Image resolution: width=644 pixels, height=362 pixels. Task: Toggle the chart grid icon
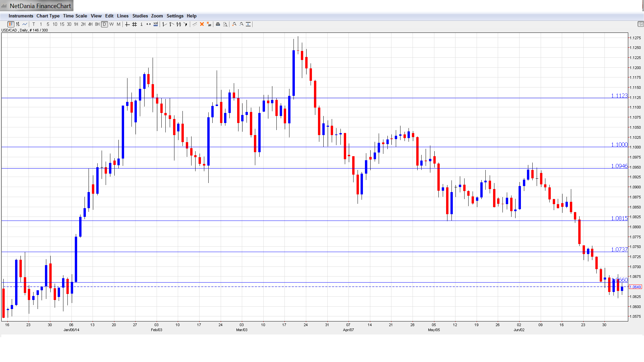coord(135,24)
